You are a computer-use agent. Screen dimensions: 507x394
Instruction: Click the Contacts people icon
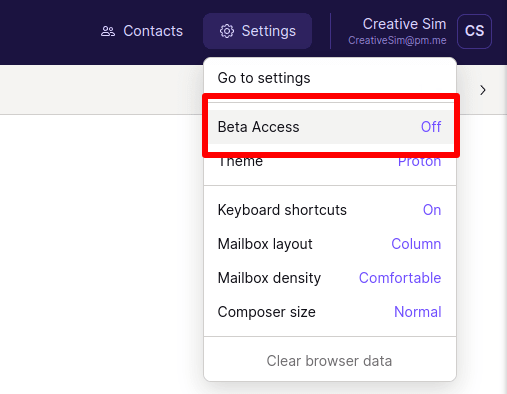(108, 31)
